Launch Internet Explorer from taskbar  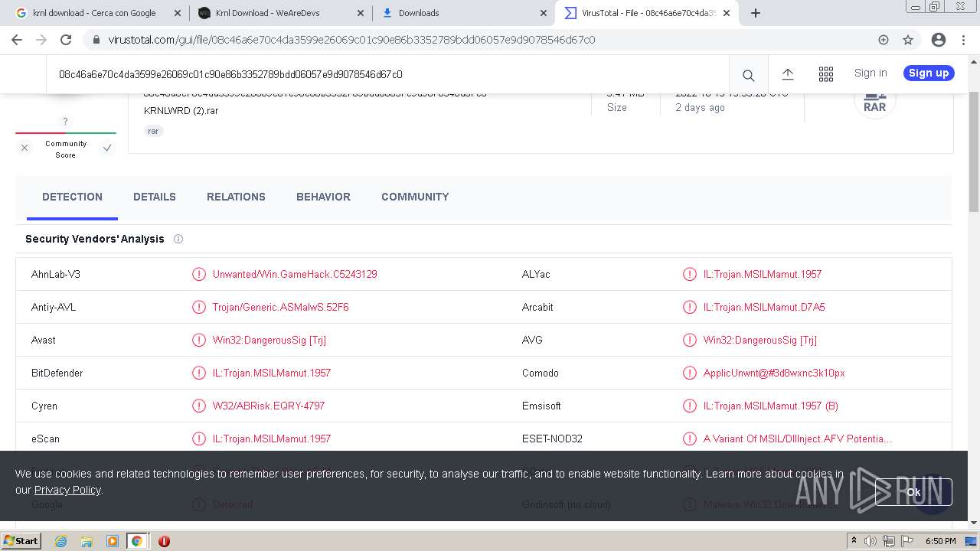[x=60, y=541]
